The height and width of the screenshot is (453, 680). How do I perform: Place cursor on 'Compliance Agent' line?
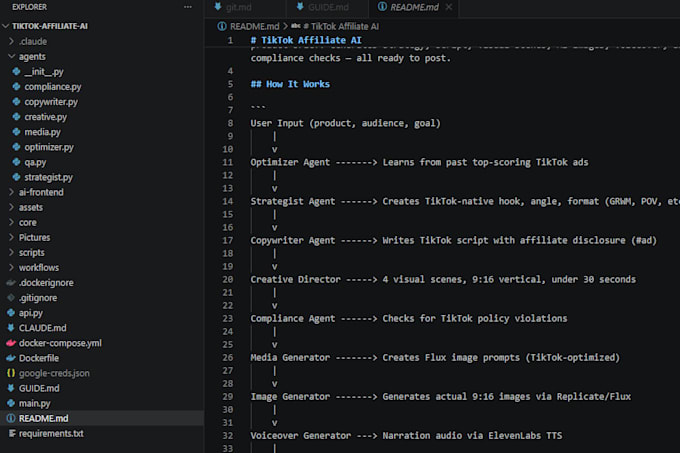409,318
